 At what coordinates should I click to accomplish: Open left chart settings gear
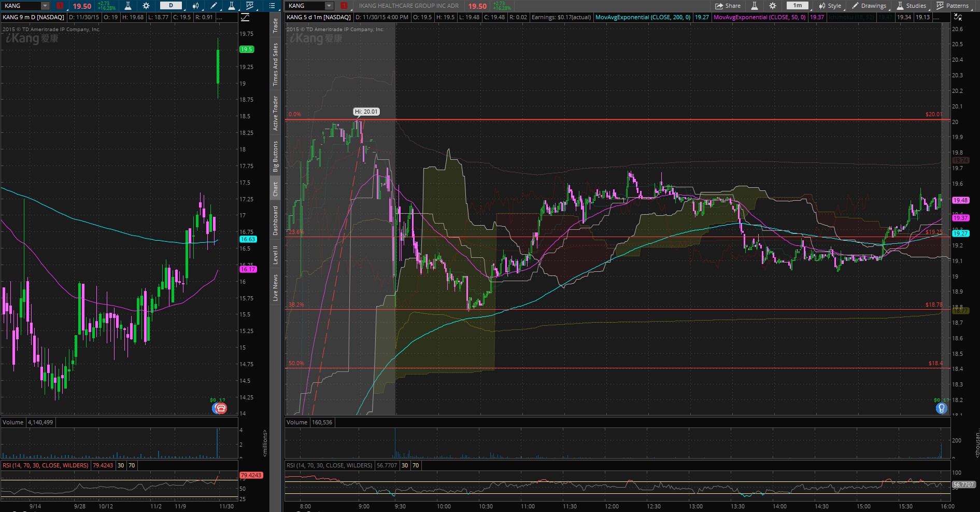pyautogui.click(x=146, y=6)
